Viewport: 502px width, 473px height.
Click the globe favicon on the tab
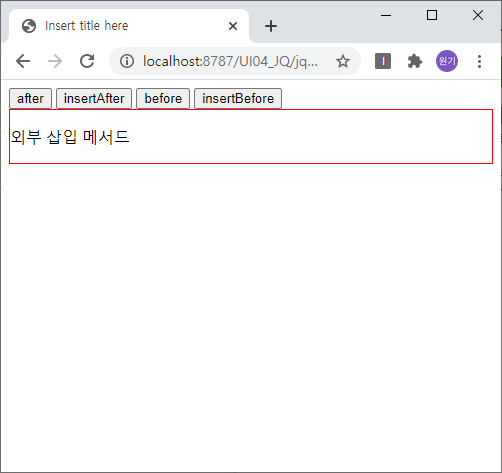coord(29,26)
